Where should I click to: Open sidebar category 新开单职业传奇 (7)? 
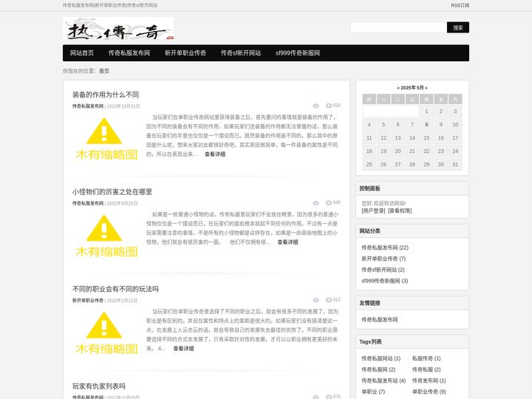[383, 259]
